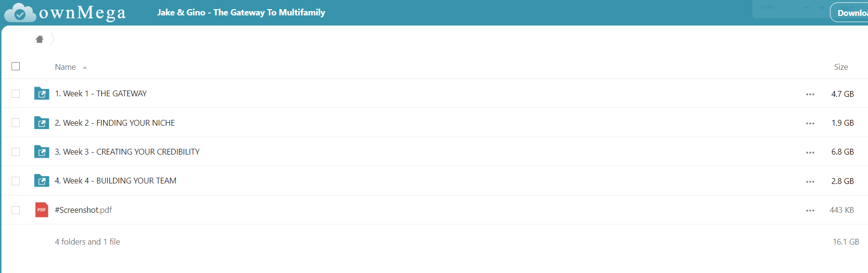Image resolution: width=868 pixels, height=273 pixels.
Task: Open the Week 3 shared folder icon
Action: 42,152
